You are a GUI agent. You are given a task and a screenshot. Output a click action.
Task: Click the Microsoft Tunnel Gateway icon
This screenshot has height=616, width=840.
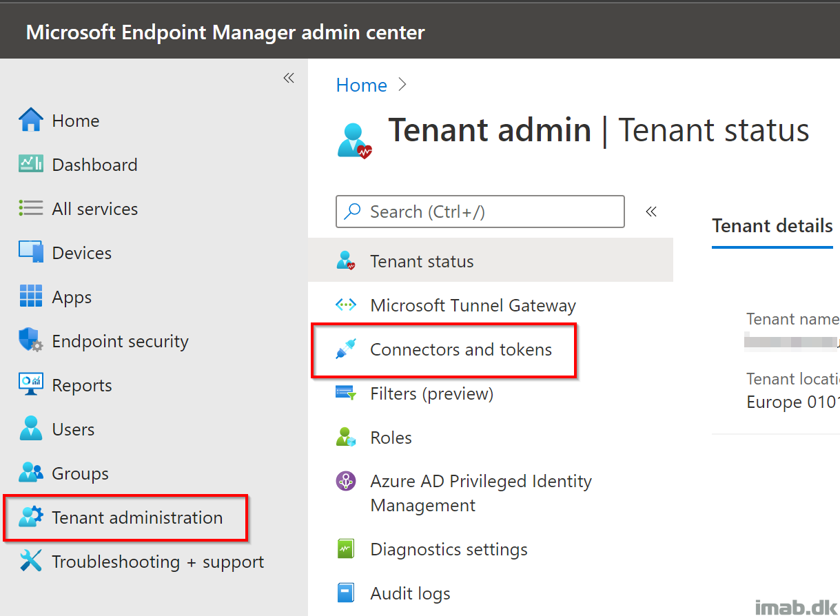tap(345, 305)
